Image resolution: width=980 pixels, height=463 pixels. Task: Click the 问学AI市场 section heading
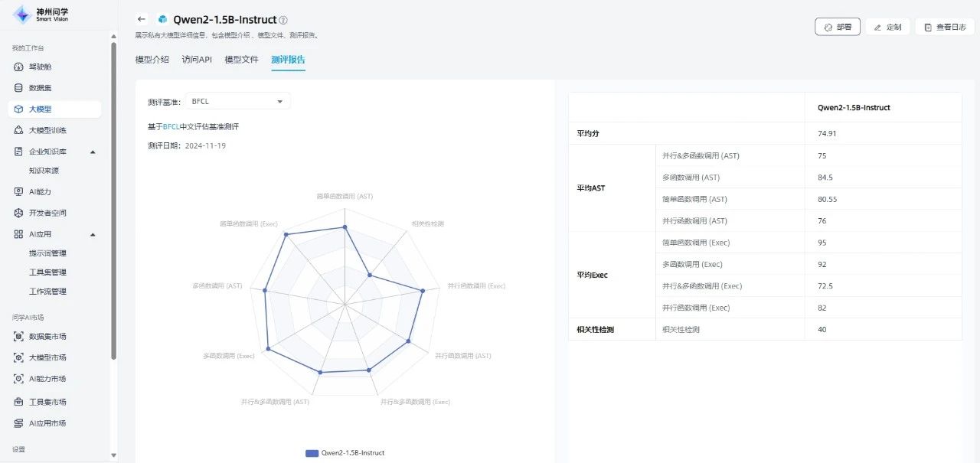coord(28,317)
